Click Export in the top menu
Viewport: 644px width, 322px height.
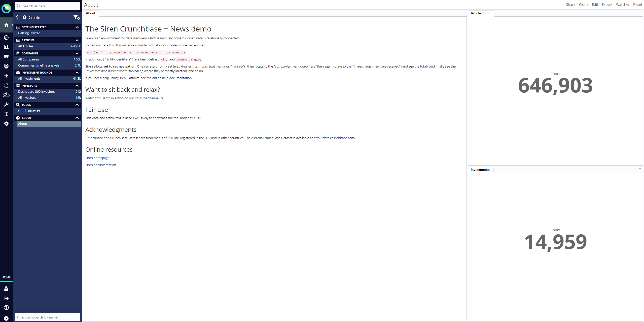pyautogui.click(x=607, y=5)
